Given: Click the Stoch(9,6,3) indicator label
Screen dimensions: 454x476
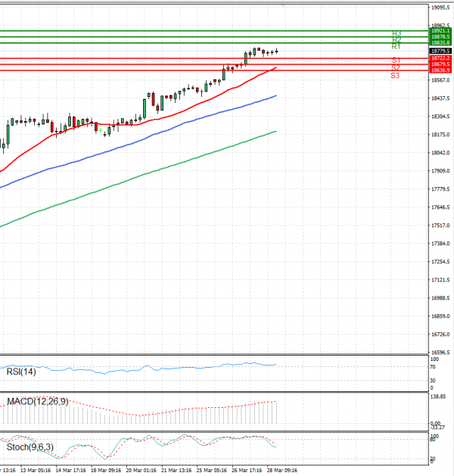Looking at the screenshot, I should click(30, 447).
